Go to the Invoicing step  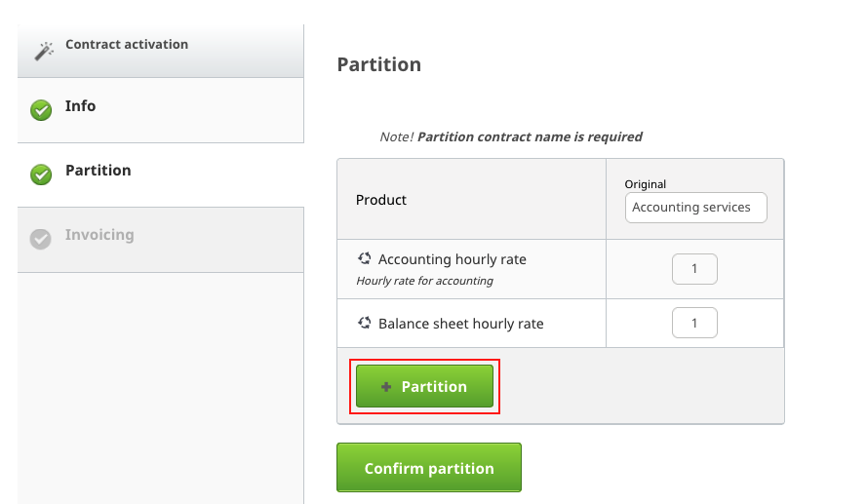click(99, 235)
